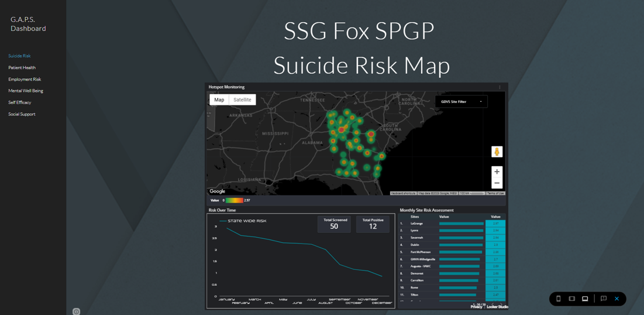The image size is (644, 315).
Task: Click the round info icon at sidebar bottom
Action: coord(77,311)
